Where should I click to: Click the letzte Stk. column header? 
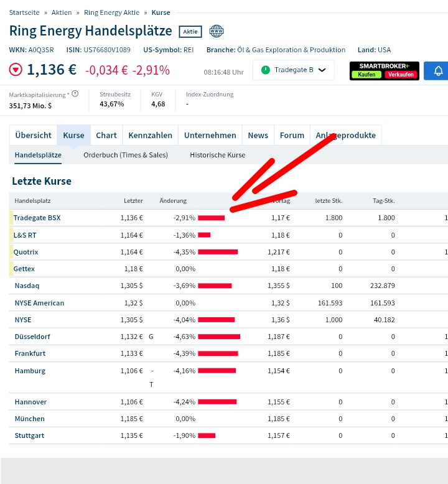(329, 201)
